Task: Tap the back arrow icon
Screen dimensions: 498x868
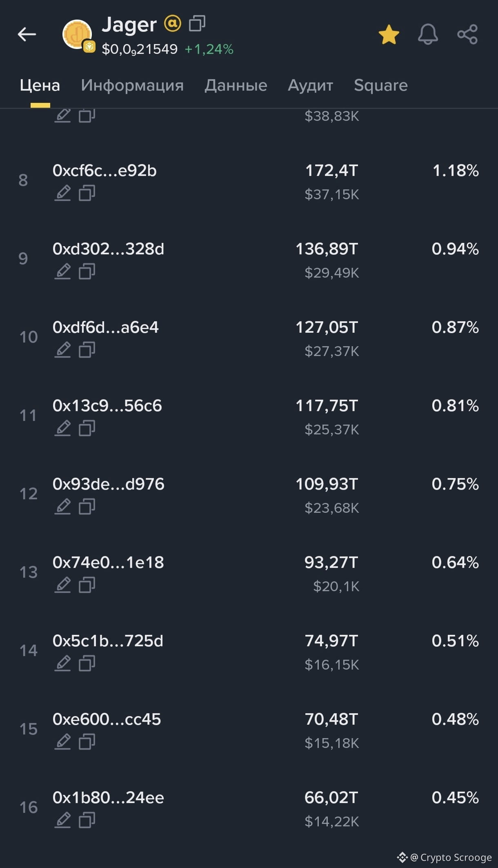Action: [x=27, y=34]
